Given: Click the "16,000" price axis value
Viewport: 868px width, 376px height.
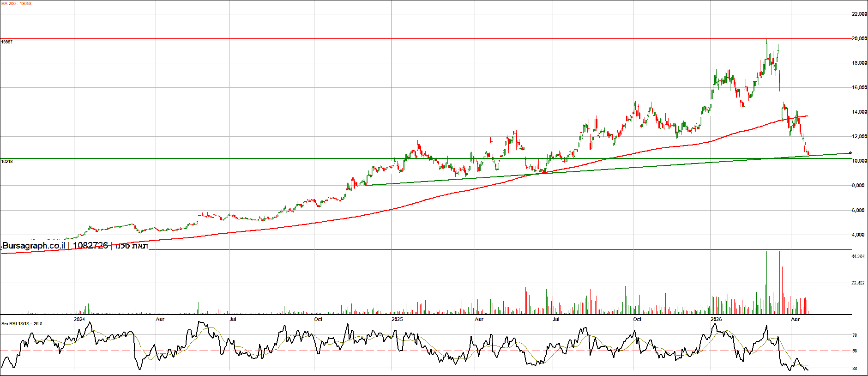Looking at the screenshot, I should tap(859, 88).
